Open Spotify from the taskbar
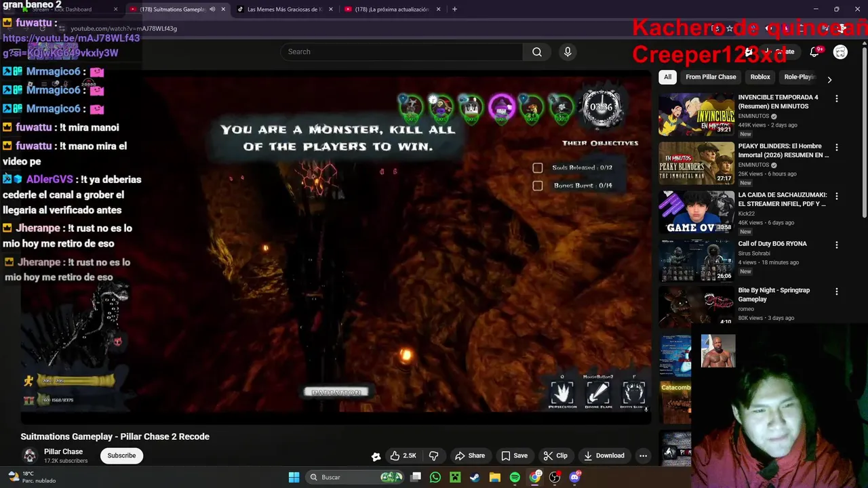Viewport: 868px width, 488px height. point(515,477)
